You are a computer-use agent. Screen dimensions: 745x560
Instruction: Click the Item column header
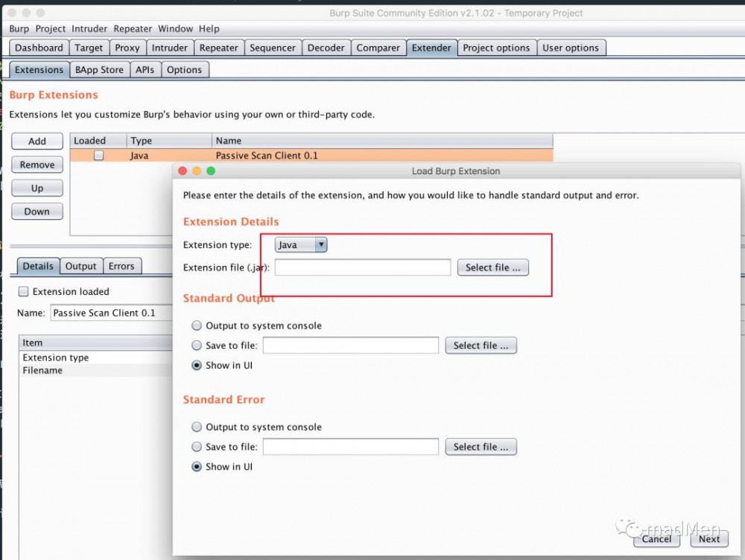(96, 343)
